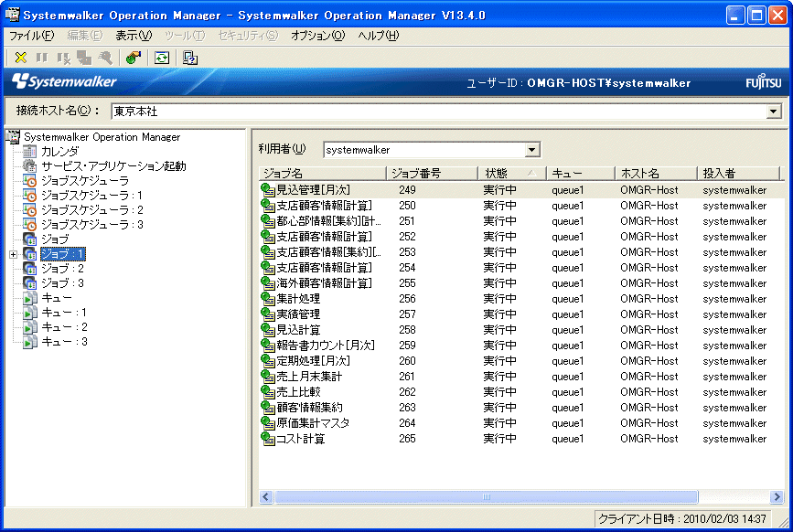Open the ヘルプ(H) menu
793x532 pixels.
click(x=379, y=36)
